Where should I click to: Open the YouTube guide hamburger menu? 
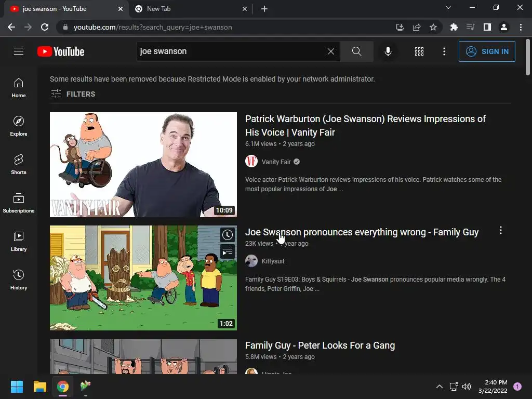19,51
